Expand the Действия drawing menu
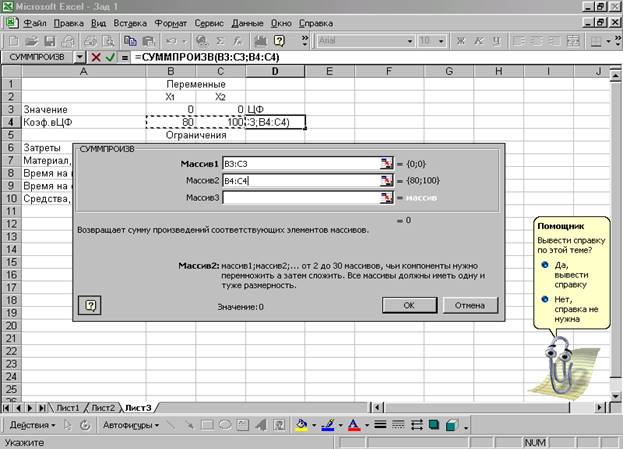The image size is (623, 449). click(x=30, y=425)
